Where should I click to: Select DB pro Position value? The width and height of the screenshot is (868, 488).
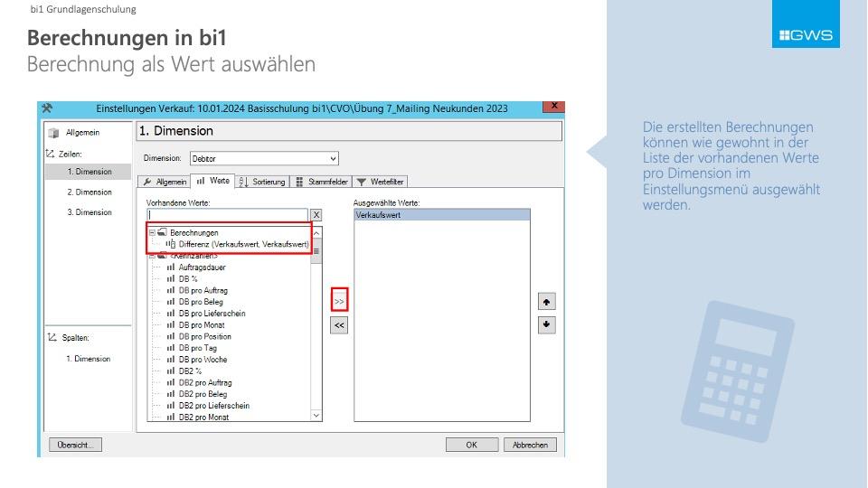click(x=205, y=336)
